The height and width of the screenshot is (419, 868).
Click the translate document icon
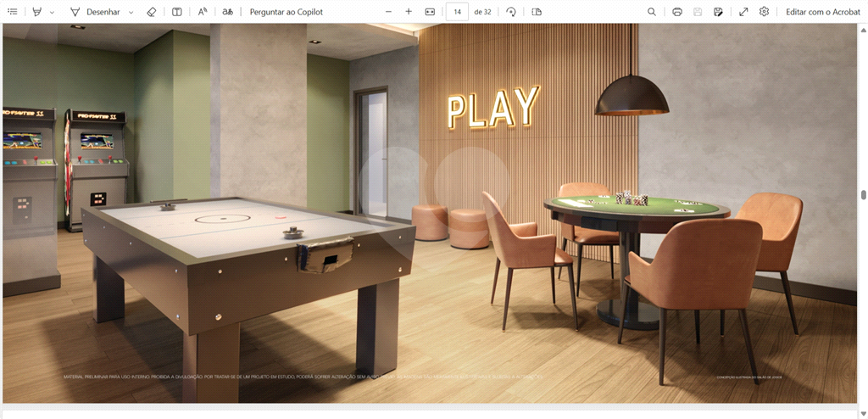(x=227, y=12)
